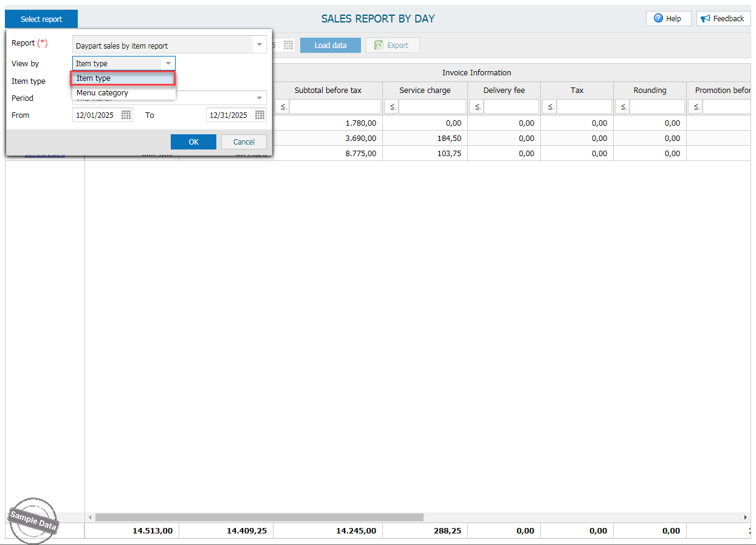Confirm the report with OK
The image size is (756, 545).
coord(193,142)
